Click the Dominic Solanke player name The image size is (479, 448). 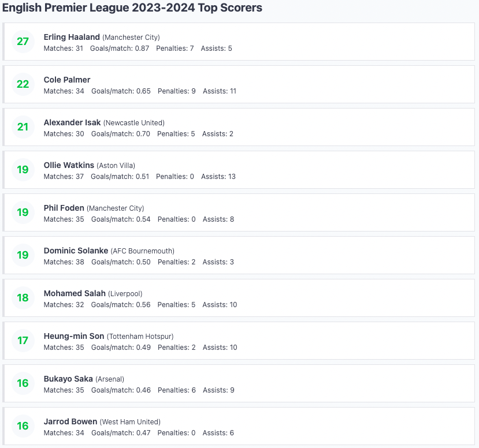click(x=76, y=251)
